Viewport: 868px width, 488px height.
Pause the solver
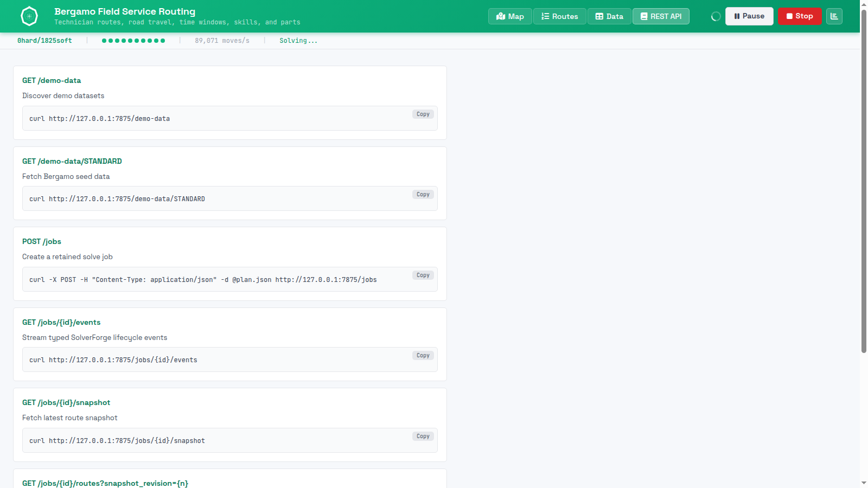click(749, 16)
